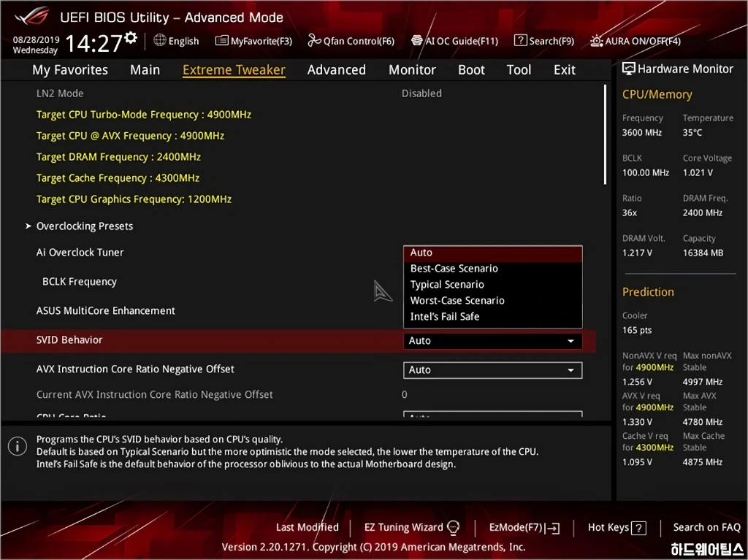Select Auto in SVID dropdown list
Image resolution: width=748 pixels, height=560 pixels.
coord(493,253)
